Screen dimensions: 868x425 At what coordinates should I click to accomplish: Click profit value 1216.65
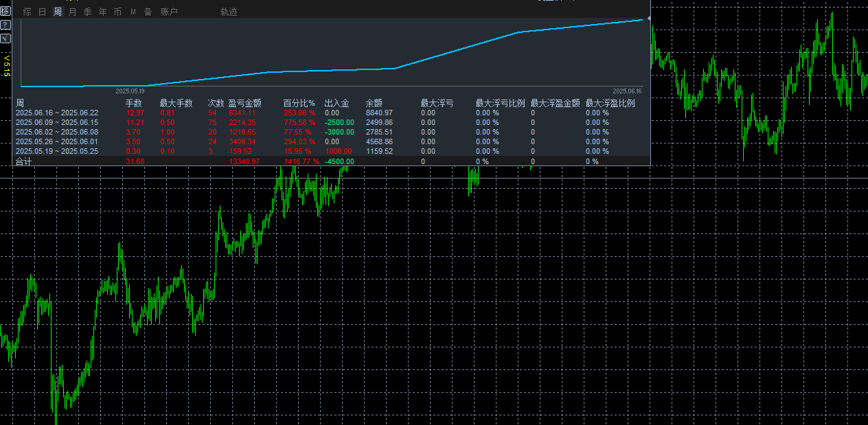coord(242,132)
